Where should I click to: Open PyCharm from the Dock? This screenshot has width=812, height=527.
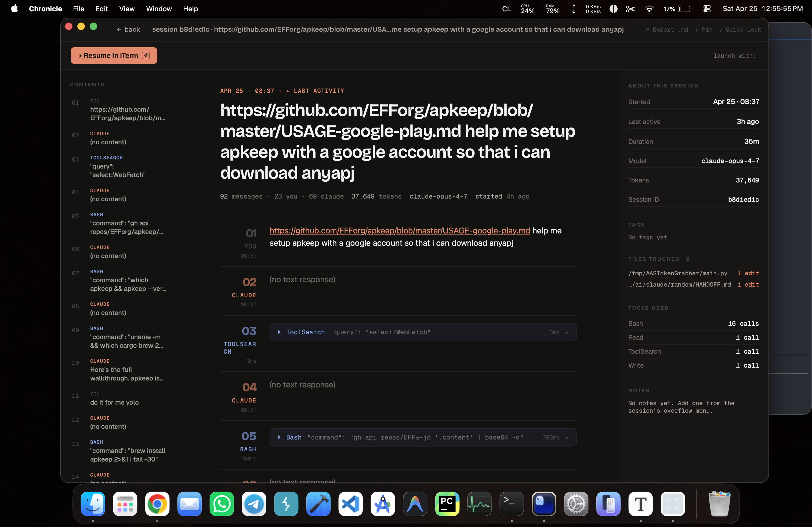447,504
